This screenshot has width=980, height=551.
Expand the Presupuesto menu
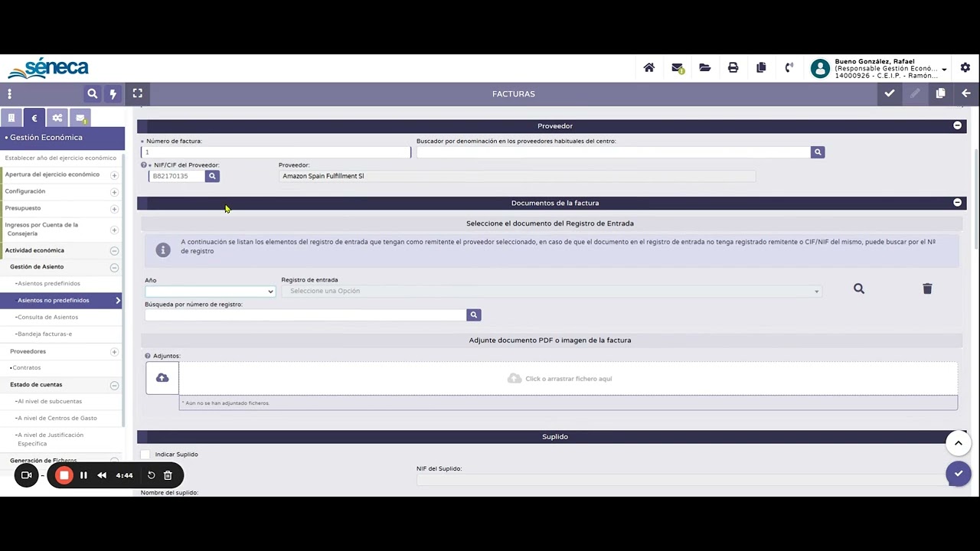click(114, 209)
